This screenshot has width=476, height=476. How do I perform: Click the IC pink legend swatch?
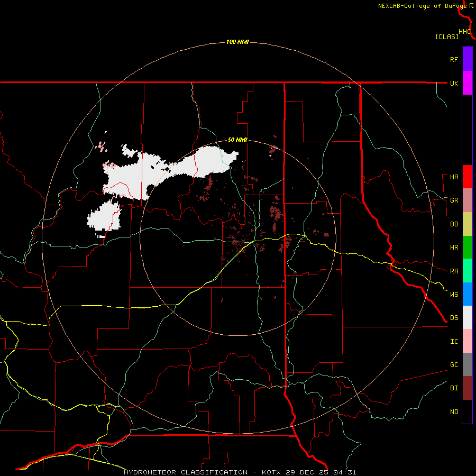pos(467,341)
